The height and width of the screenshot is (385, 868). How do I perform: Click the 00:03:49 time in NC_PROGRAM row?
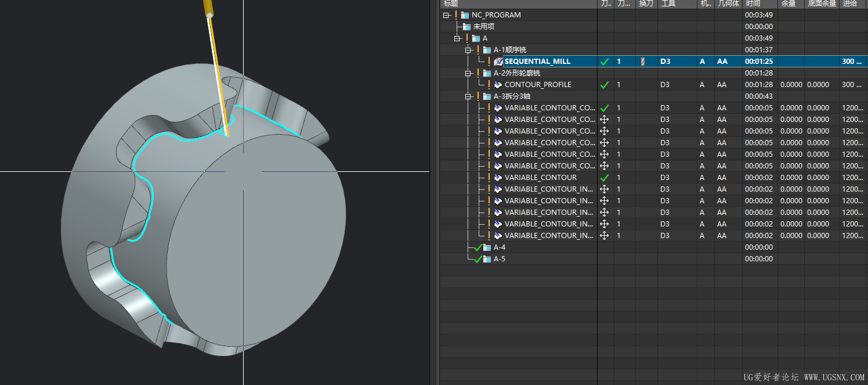tap(759, 15)
